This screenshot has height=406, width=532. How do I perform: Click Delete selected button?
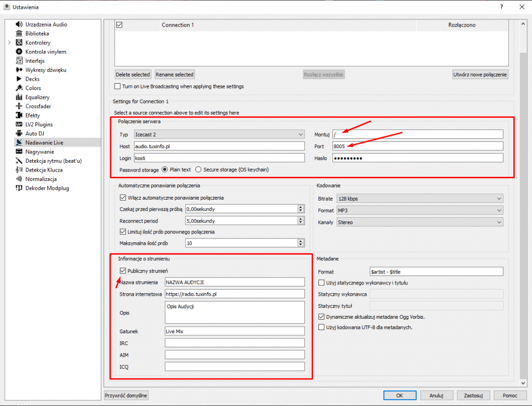click(x=132, y=74)
